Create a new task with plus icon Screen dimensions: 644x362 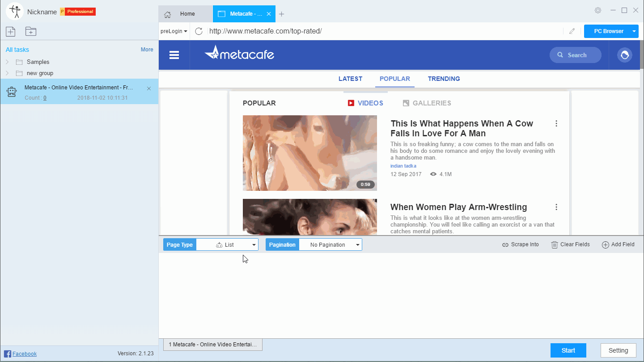click(x=10, y=31)
